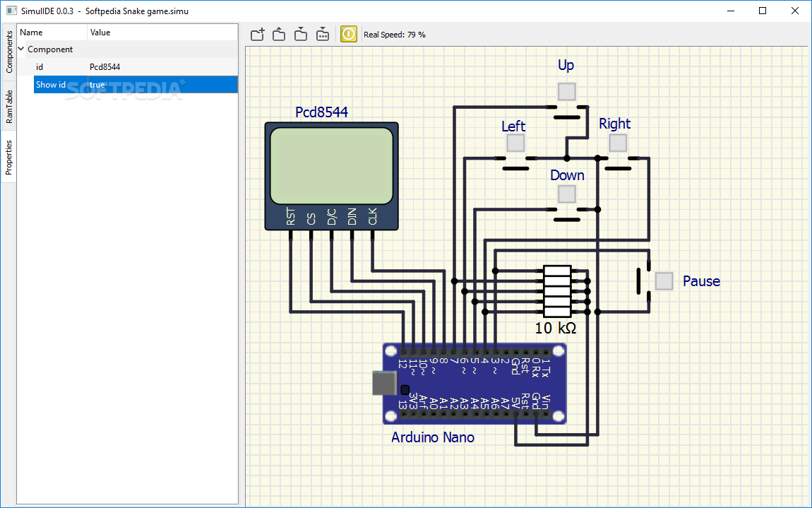Viewport: 812px width, 508px height.
Task: Click the 10 kΩ label text
Action: click(x=556, y=328)
